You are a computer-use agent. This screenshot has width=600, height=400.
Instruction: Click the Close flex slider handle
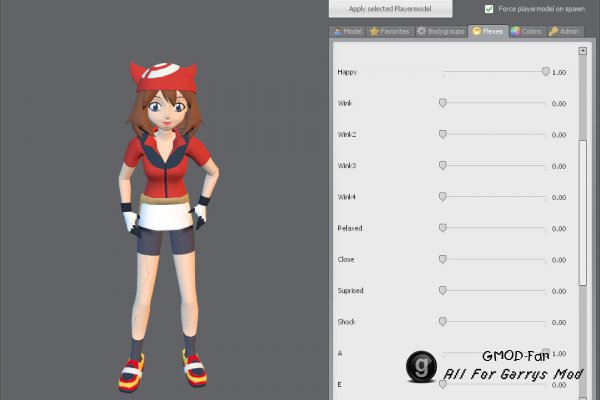443,260
